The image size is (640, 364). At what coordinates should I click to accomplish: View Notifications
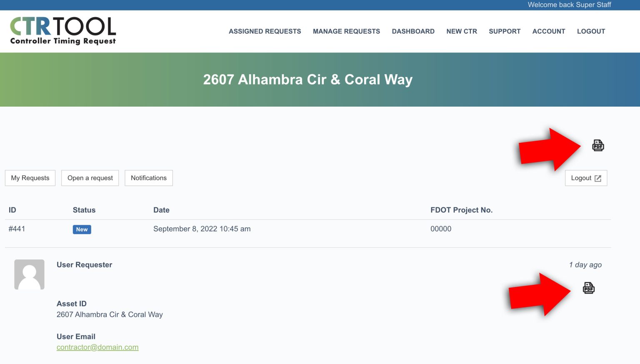(x=148, y=178)
